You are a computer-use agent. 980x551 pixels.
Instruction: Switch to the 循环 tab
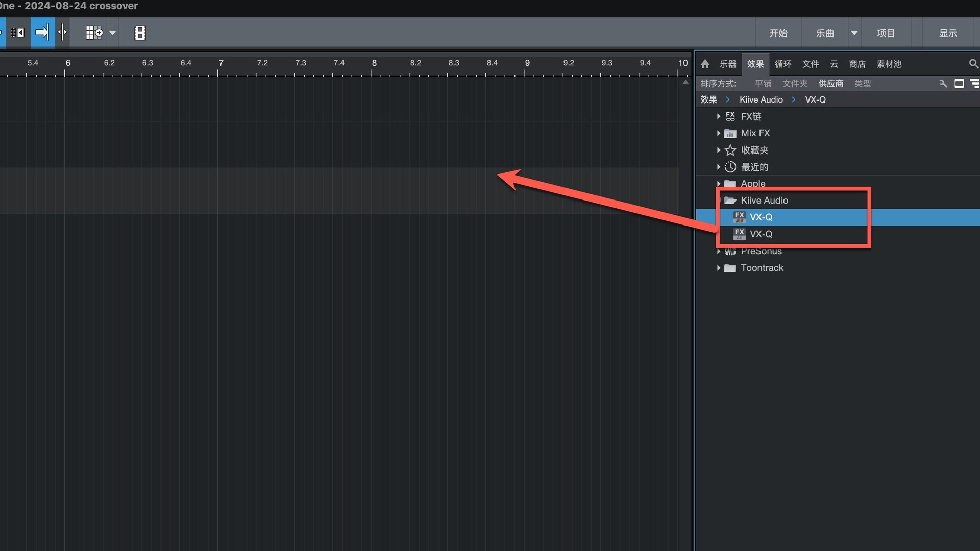tap(783, 64)
